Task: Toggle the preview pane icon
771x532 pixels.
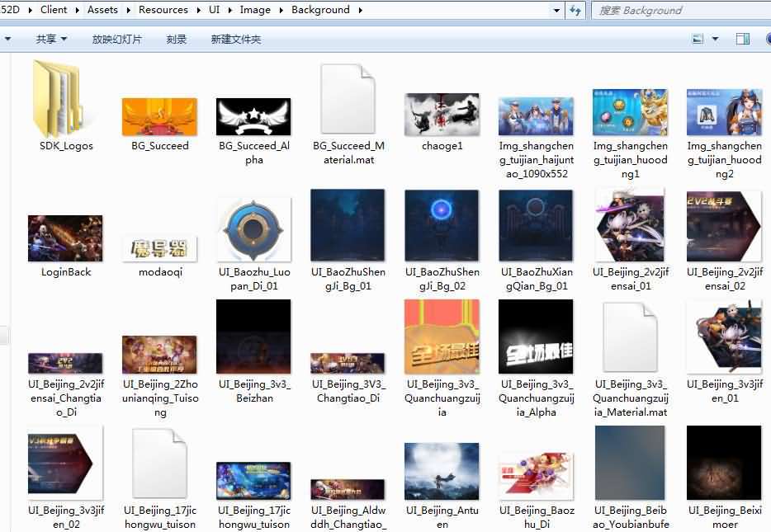Action: pyautogui.click(x=742, y=39)
